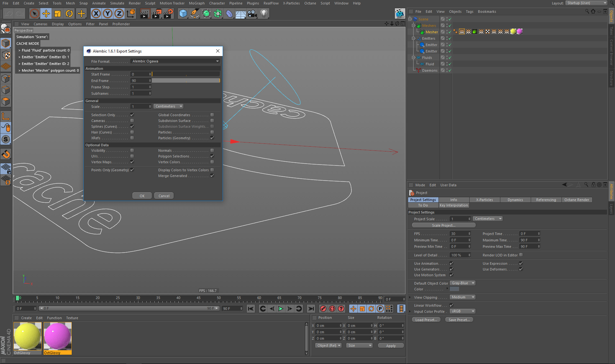
Task: Open the X-Particles menu
Action: click(291, 3)
